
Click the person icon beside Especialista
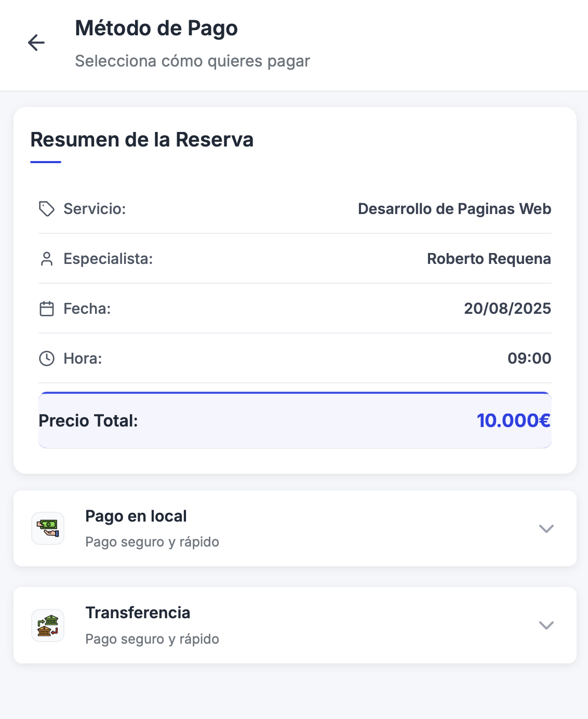[x=47, y=259]
